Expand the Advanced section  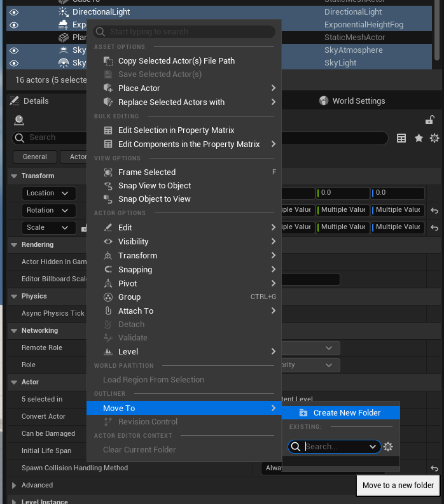(x=14, y=486)
